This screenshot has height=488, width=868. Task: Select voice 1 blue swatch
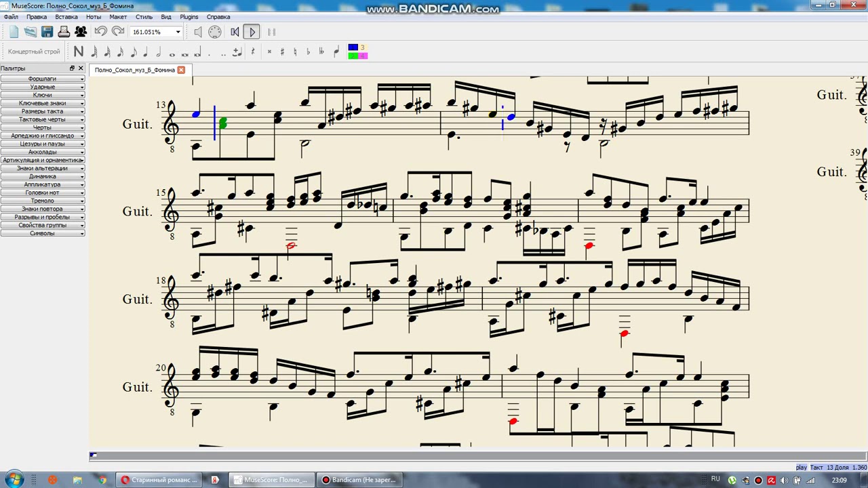[353, 47]
